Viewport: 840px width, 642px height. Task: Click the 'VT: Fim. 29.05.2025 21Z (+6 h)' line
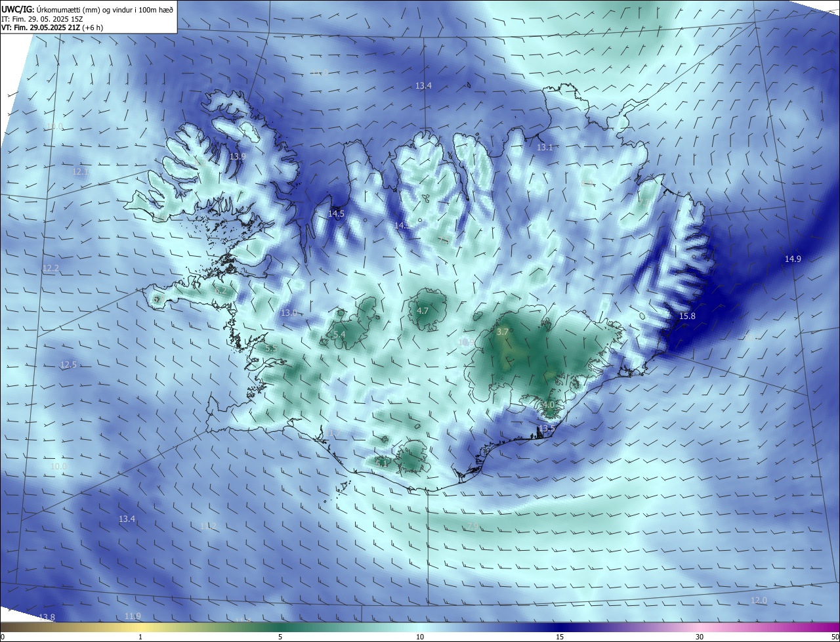pyautogui.click(x=52, y=28)
